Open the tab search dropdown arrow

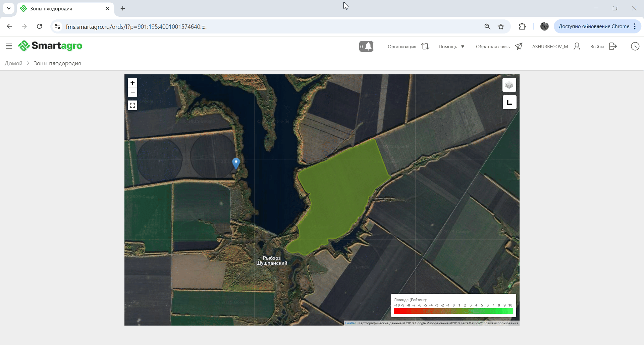pyautogui.click(x=9, y=8)
